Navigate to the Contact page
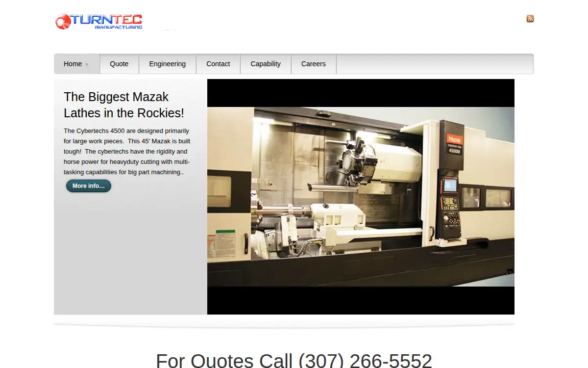The height and width of the screenshot is (368, 588). (218, 64)
